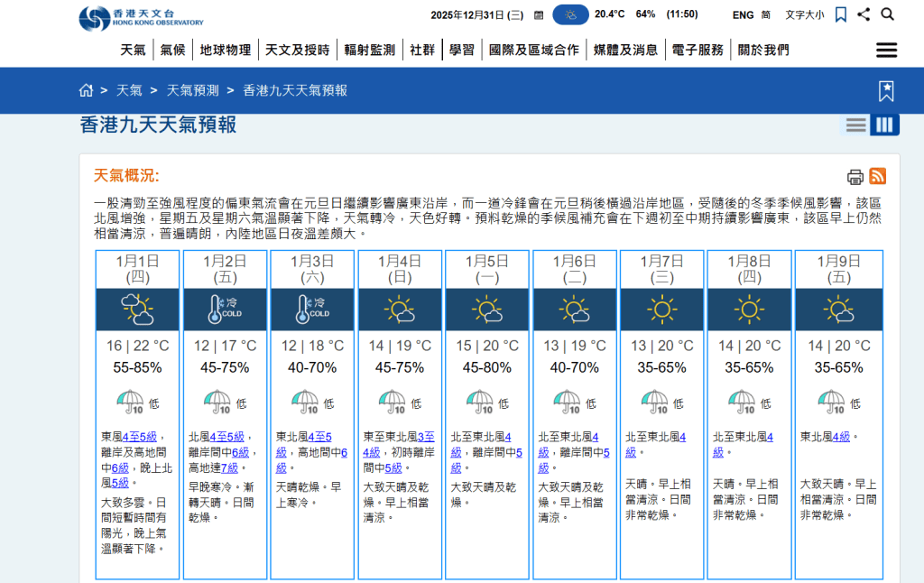Print the forecast with printer icon
The height and width of the screenshot is (583, 924).
coord(855,177)
